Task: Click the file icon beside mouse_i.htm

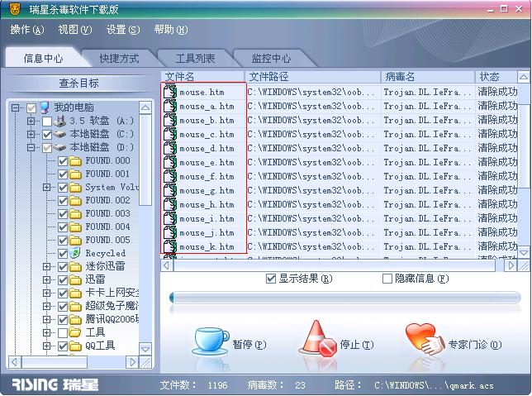Action: point(170,219)
